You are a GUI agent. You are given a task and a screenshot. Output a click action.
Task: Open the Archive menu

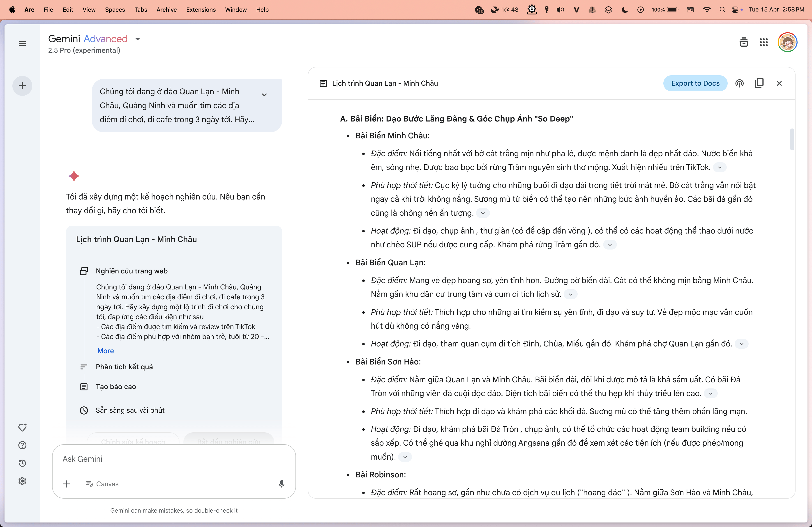click(166, 9)
